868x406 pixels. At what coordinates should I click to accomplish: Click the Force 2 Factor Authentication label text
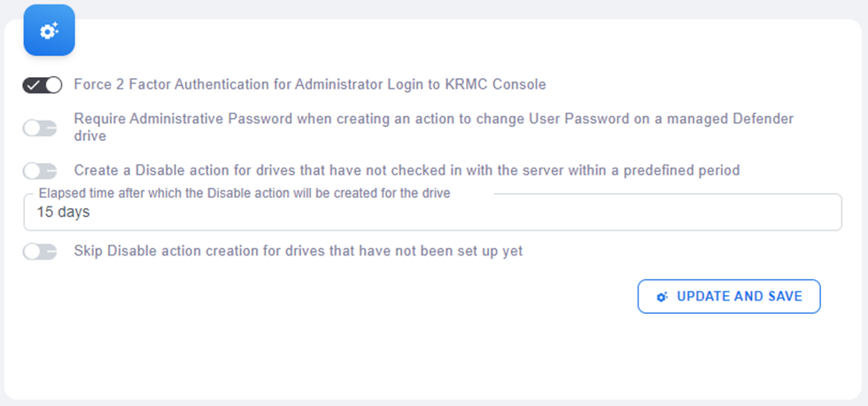tap(310, 85)
